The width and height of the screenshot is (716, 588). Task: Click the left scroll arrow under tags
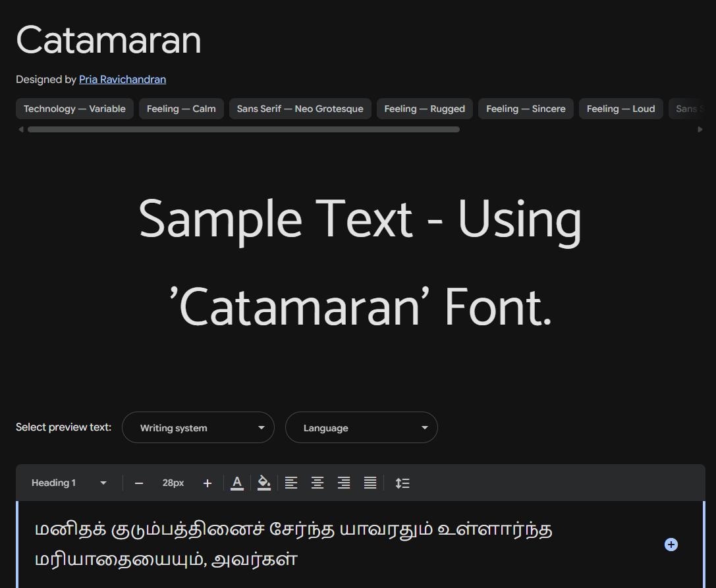[20, 130]
